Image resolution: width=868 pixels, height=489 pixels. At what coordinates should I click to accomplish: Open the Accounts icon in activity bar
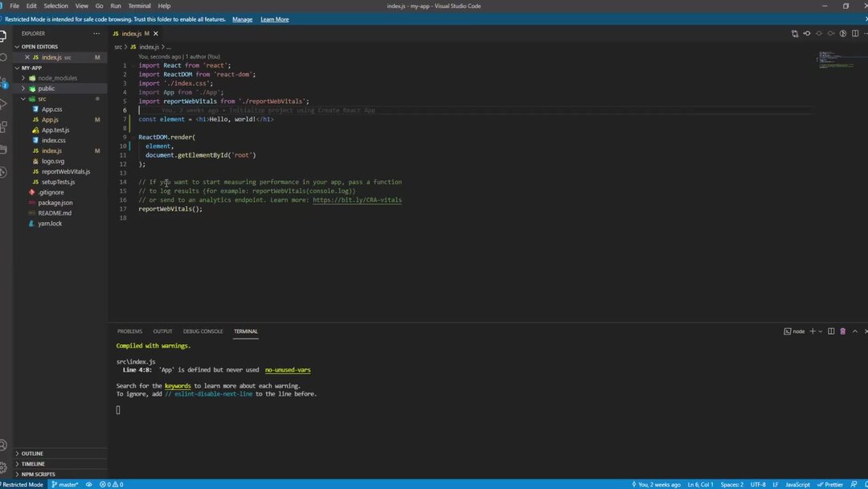pos(3,445)
